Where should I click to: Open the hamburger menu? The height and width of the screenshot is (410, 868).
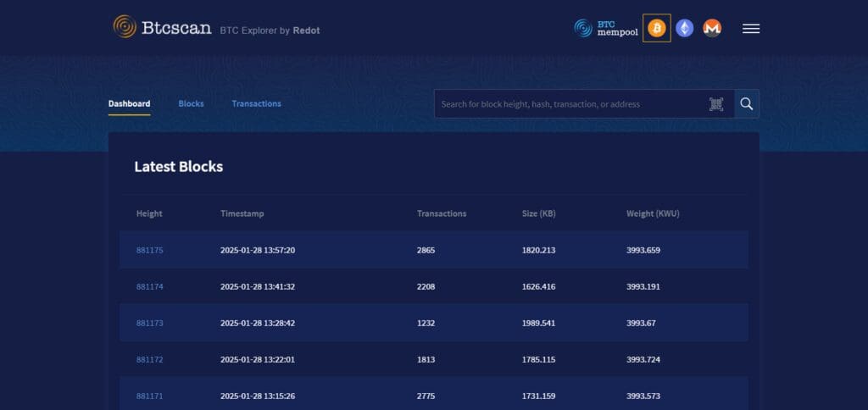(x=751, y=29)
